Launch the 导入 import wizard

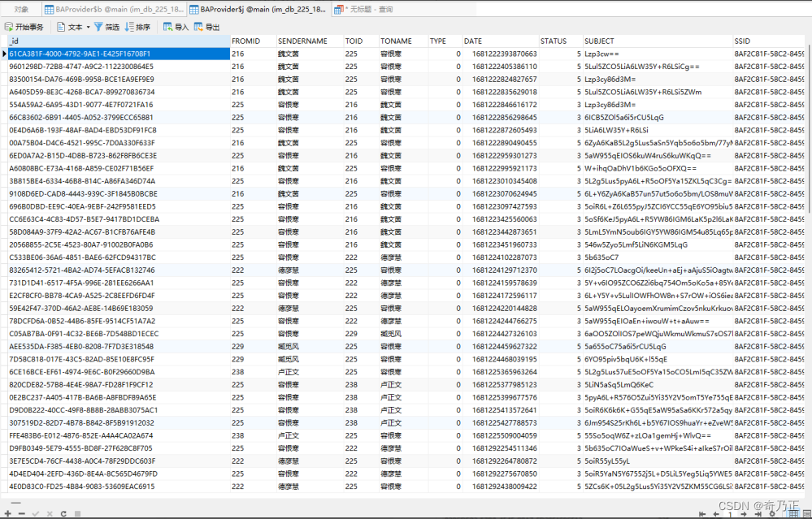(176, 27)
